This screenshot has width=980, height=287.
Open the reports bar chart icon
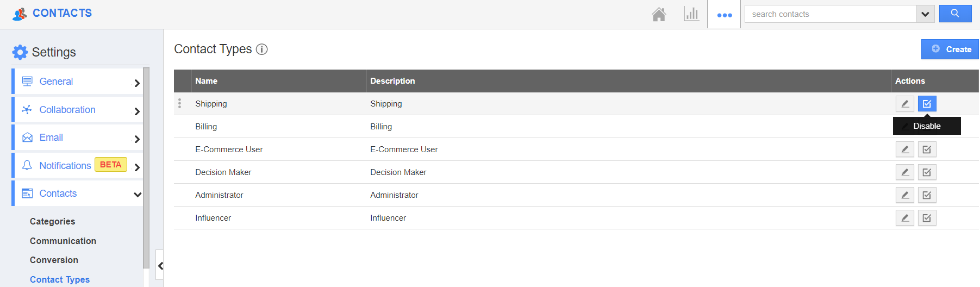(691, 14)
